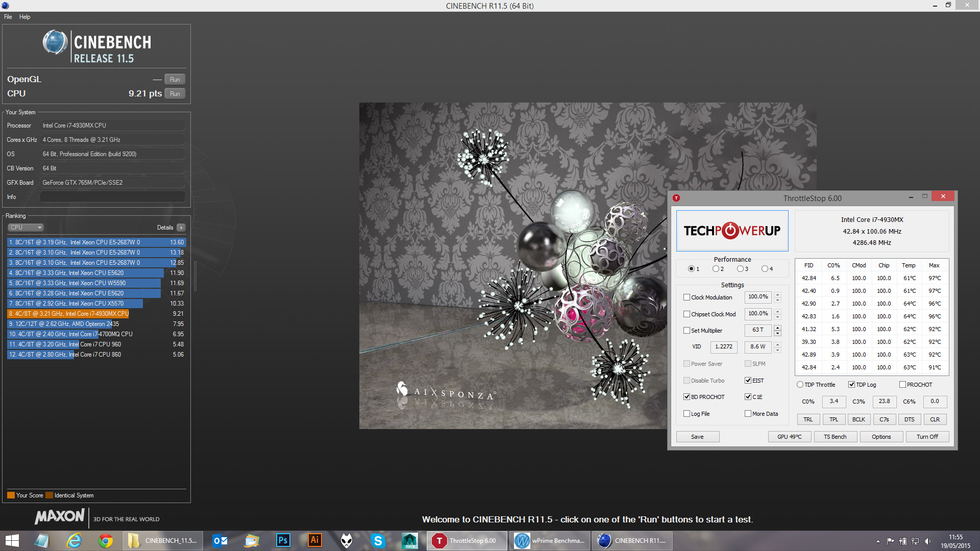This screenshot has width=980, height=551.
Task: Click the volume speaker tray icon
Action: 927,541
